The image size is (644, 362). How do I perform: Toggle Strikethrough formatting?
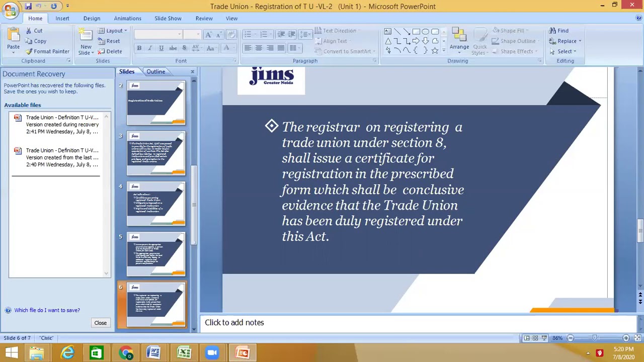(x=173, y=48)
